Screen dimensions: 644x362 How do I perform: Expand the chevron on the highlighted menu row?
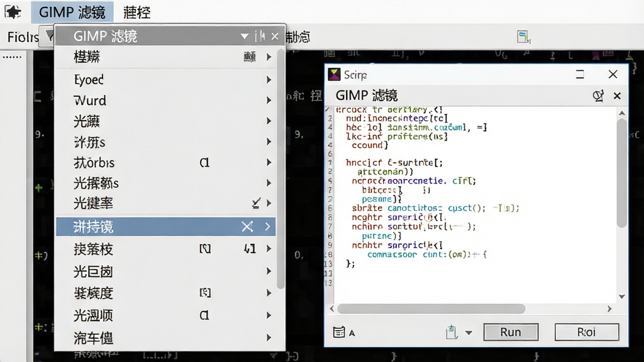pyautogui.click(x=268, y=226)
